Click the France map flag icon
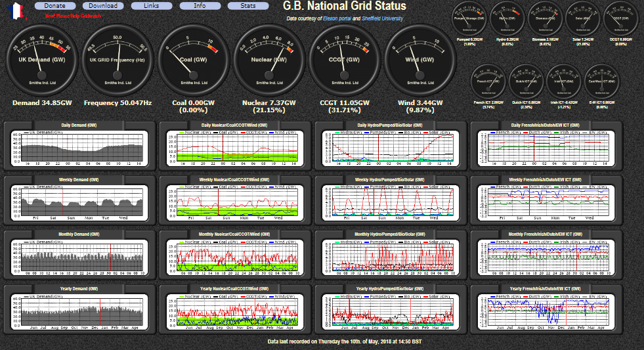644x350 pixels. tap(14, 11)
